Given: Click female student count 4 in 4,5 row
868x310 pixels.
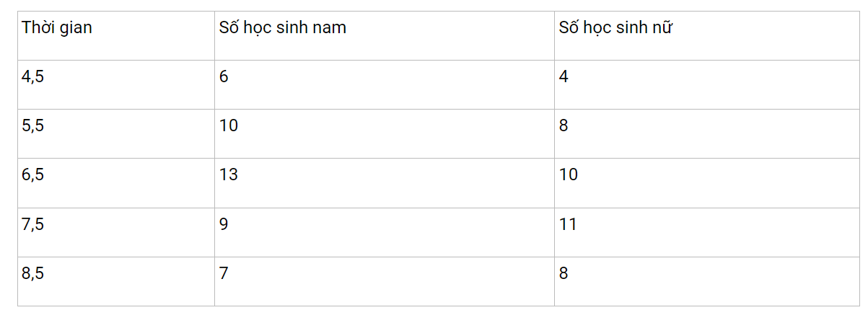Looking at the screenshot, I should coord(564,76).
